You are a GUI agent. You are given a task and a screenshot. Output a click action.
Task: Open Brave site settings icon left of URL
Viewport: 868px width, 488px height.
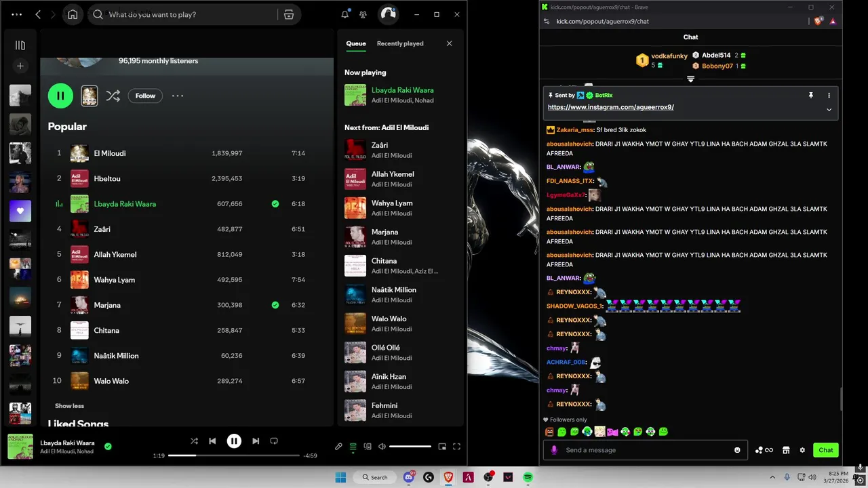[x=547, y=21]
